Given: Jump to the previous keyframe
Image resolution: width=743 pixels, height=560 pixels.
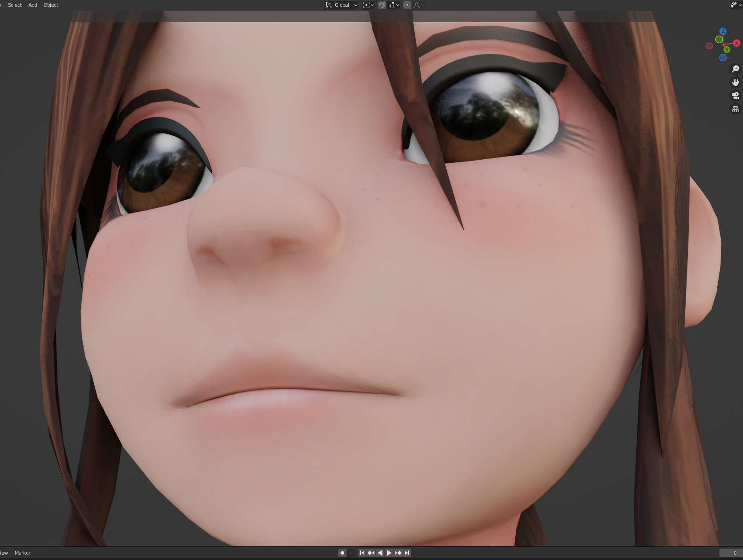Looking at the screenshot, I should tap(371, 553).
